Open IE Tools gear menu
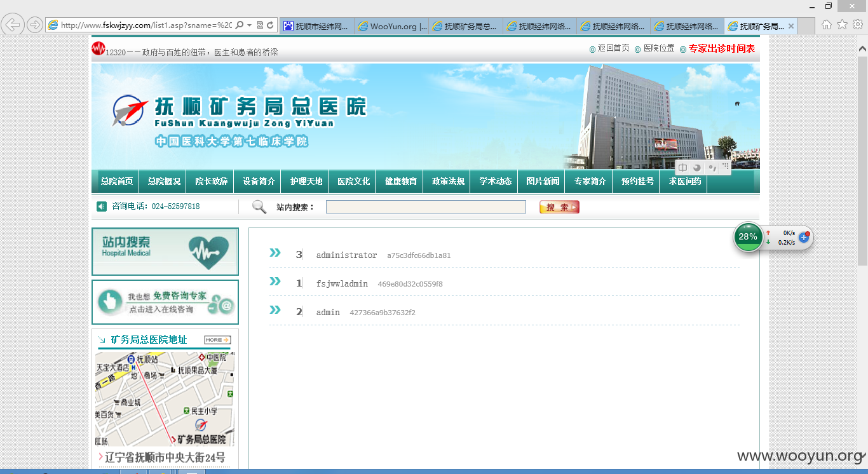Image resolution: width=868 pixels, height=474 pixels. click(857, 25)
